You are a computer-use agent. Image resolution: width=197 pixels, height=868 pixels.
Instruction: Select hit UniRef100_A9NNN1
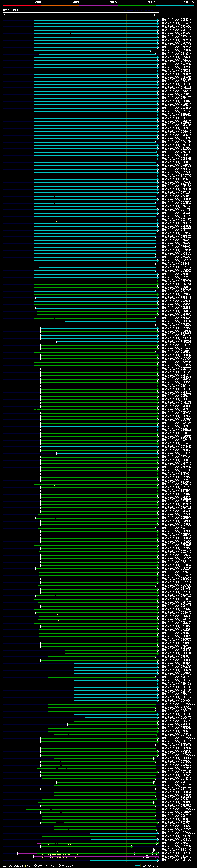pyautogui.click(x=176, y=308)
